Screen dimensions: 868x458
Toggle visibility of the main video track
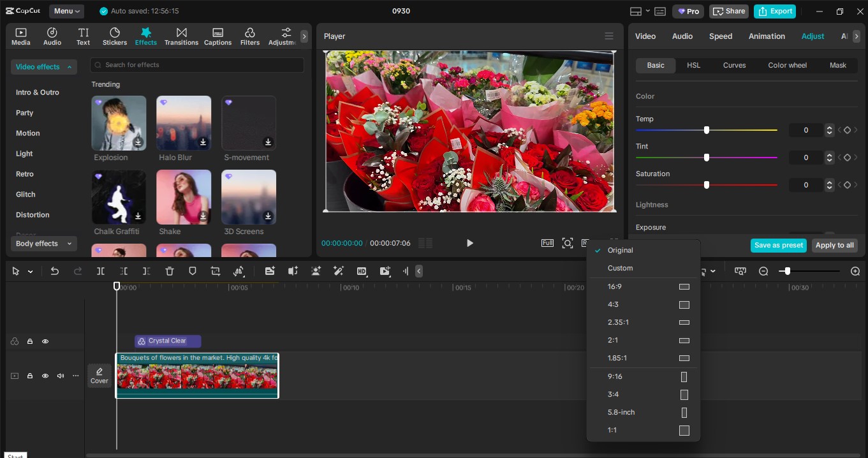[45, 376]
